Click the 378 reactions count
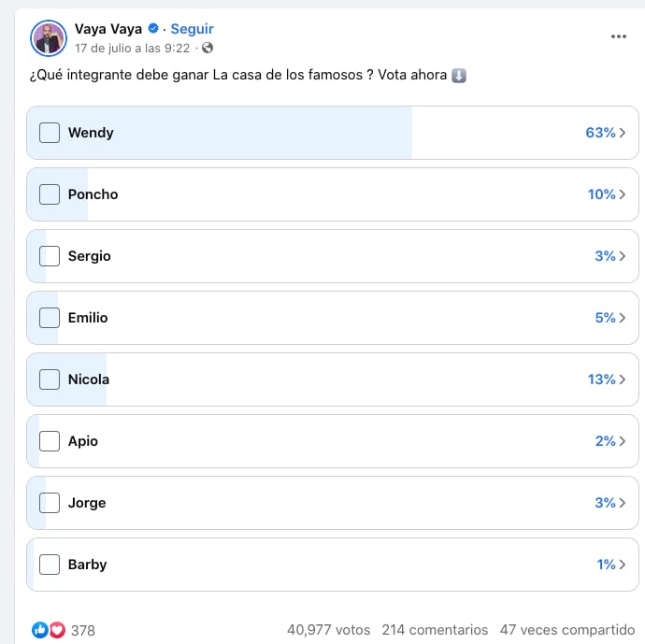The image size is (645, 644). coord(83,630)
